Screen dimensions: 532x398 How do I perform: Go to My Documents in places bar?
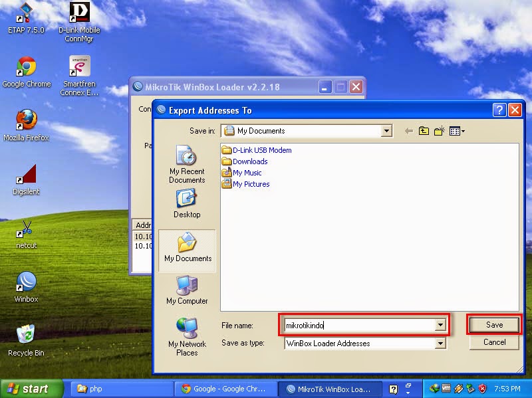188,250
